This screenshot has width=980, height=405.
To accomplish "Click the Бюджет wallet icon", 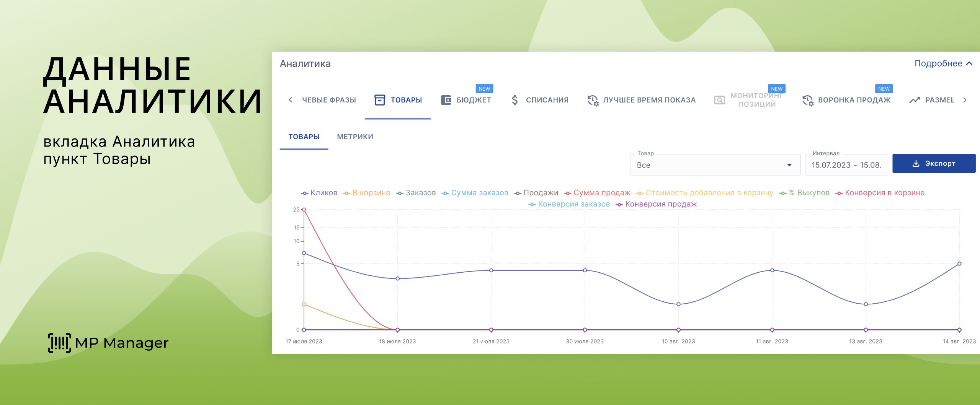I will click(446, 100).
